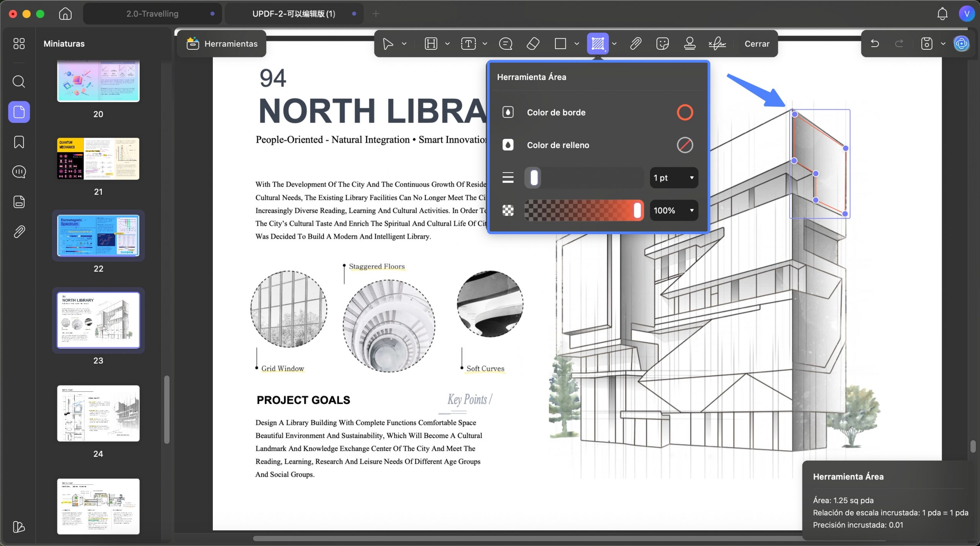This screenshot has height=546, width=980.
Task: Open the bookmarks panel in sidebar
Action: (x=19, y=142)
